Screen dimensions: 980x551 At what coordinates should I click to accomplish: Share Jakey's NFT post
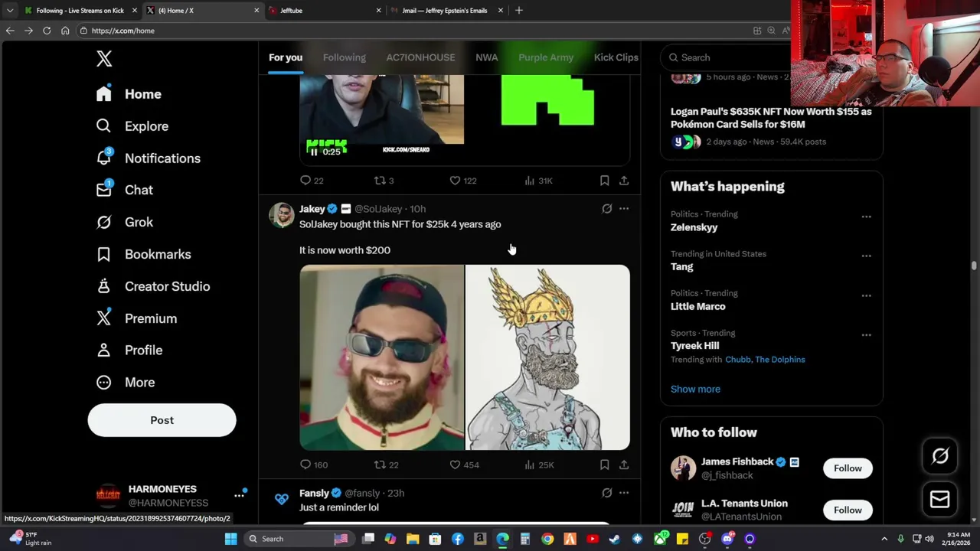624,465
